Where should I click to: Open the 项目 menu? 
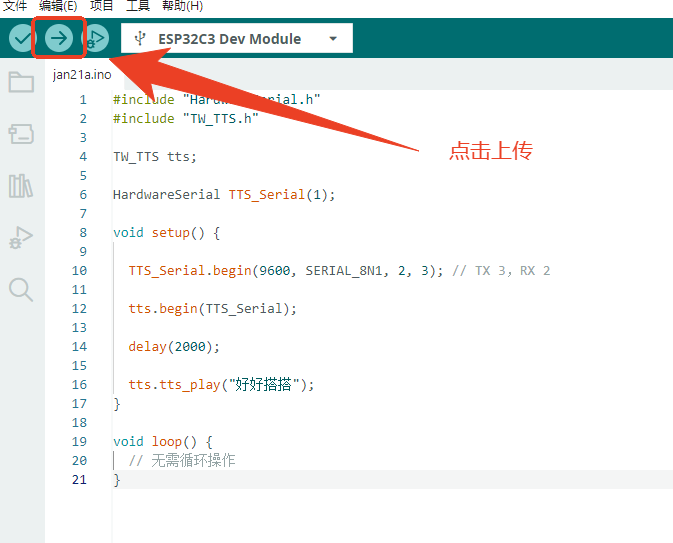click(102, 6)
